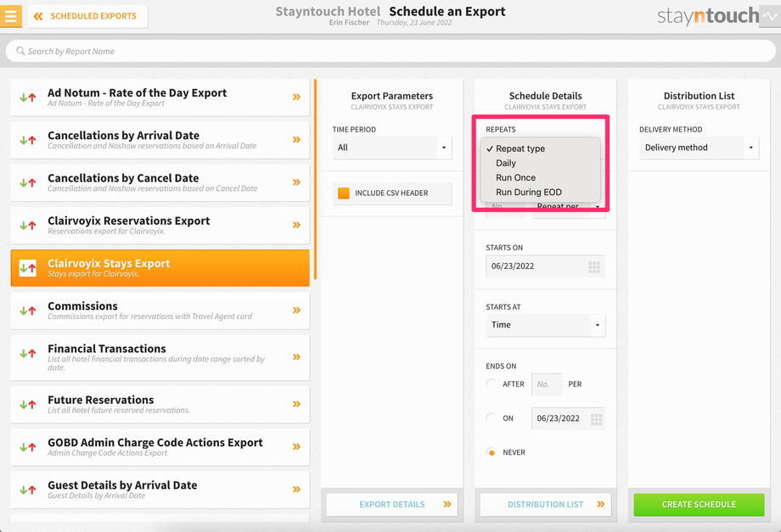The height and width of the screenshot is (532, 781).
Task: Select the Never ends radio button
Action: pyautogui.click(x=492, y=452)
